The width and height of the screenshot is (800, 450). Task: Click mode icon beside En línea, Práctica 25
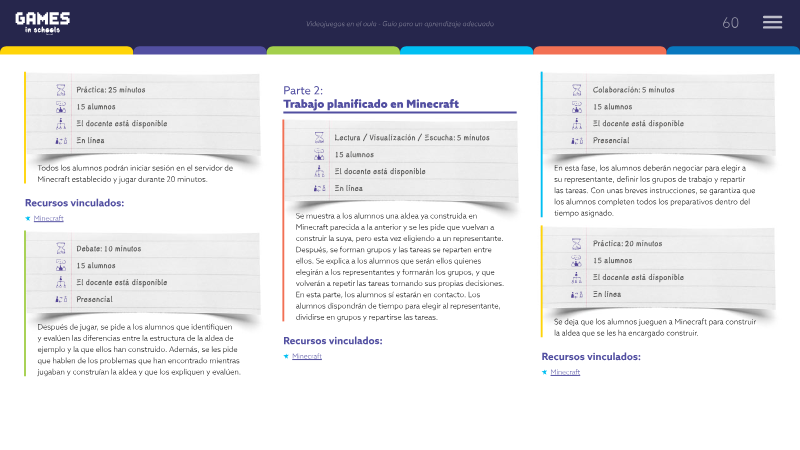tap(61, 141)
